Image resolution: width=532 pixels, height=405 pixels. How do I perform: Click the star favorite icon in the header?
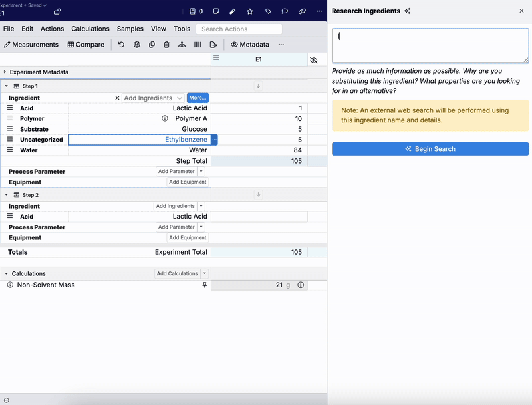point(250,11)
